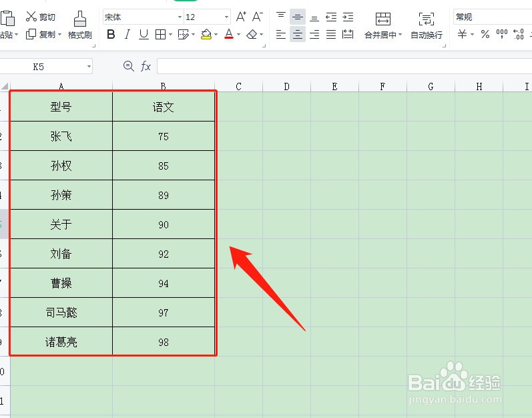Apply fill color bucket icon
This screenshot has width=532, height=418.
pos(206,34)
